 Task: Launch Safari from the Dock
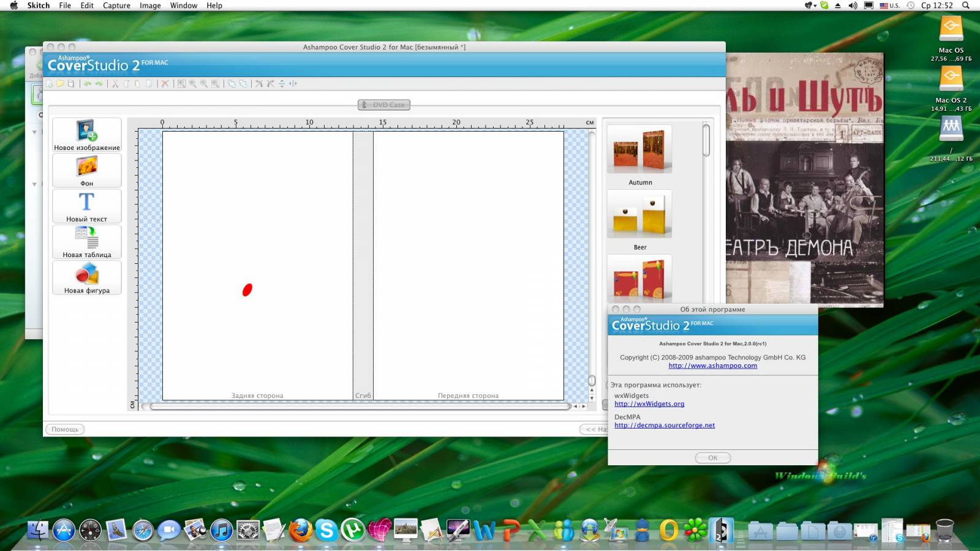click(x=143, y=530)
